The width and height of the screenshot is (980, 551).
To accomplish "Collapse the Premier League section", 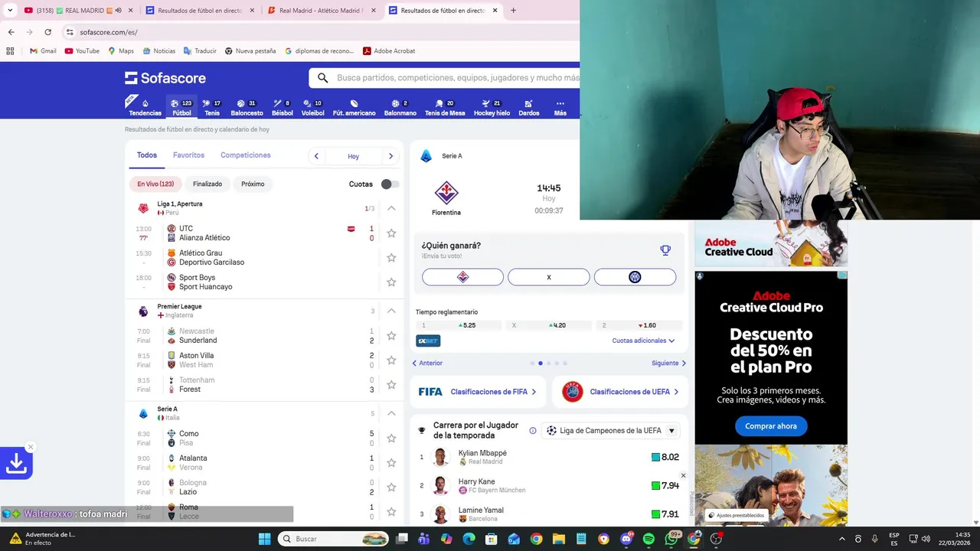I will click(x=391, y=311).
